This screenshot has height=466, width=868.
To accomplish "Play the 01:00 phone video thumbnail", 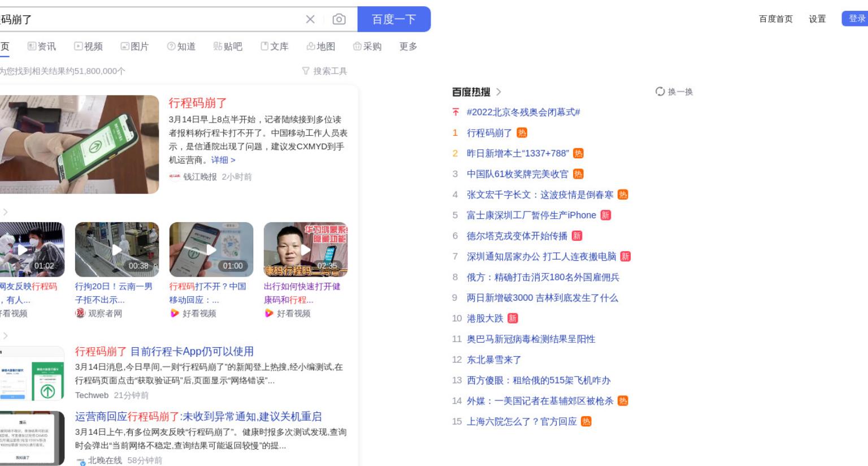I will (x=211, y=249).
